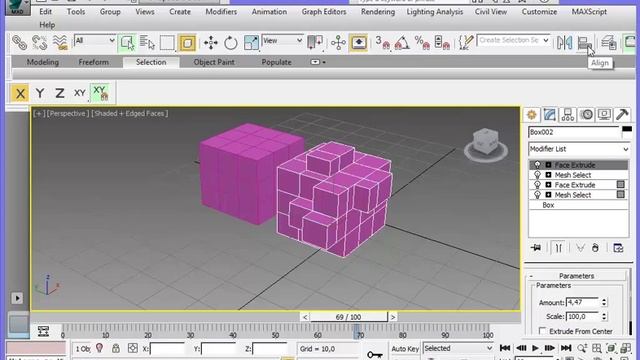
Task: Open the viewport [+] menu
Action: (x=39, y=113)
